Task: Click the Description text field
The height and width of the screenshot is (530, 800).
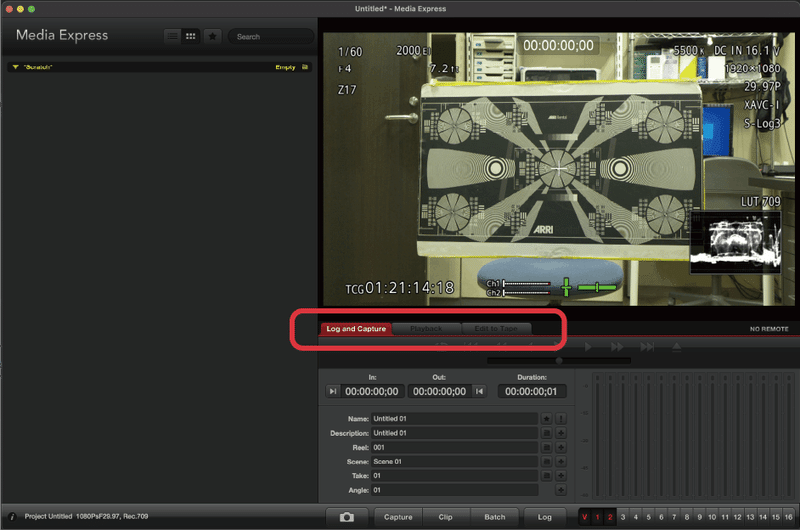Action: tap(454, 433)
